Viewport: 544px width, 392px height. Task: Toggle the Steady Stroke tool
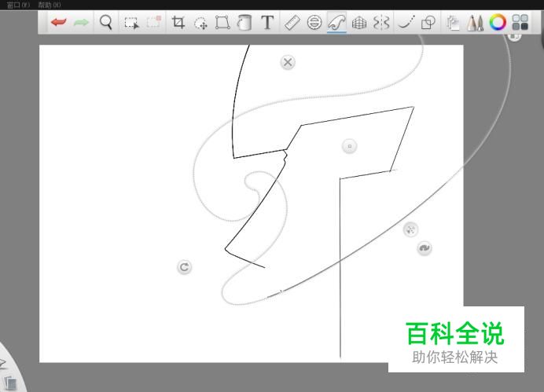(406, 23)
